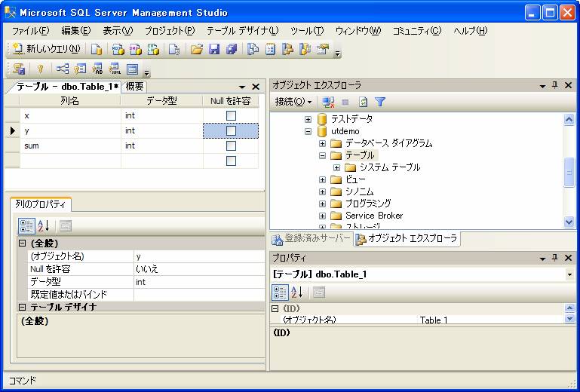Image resolution: width=580 pixels, height=392 pixels.
Task: Switch to the 登録済みサーバー tab
Action: [311, 239]
